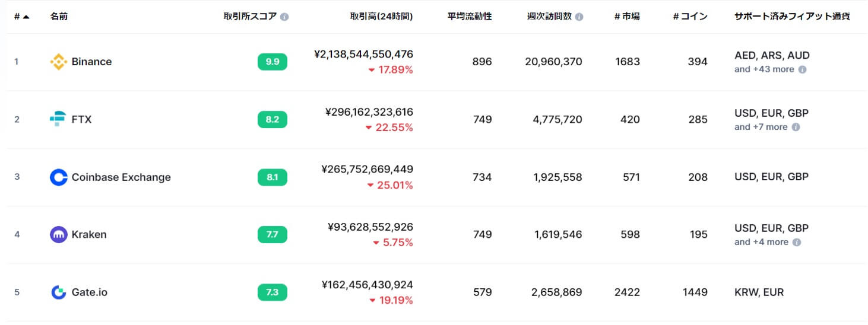Image resolution: width=868 pixels, height=325 pixels.
Task: Click the 7.3 score badge for Gate.io
Action: point(273,292)
